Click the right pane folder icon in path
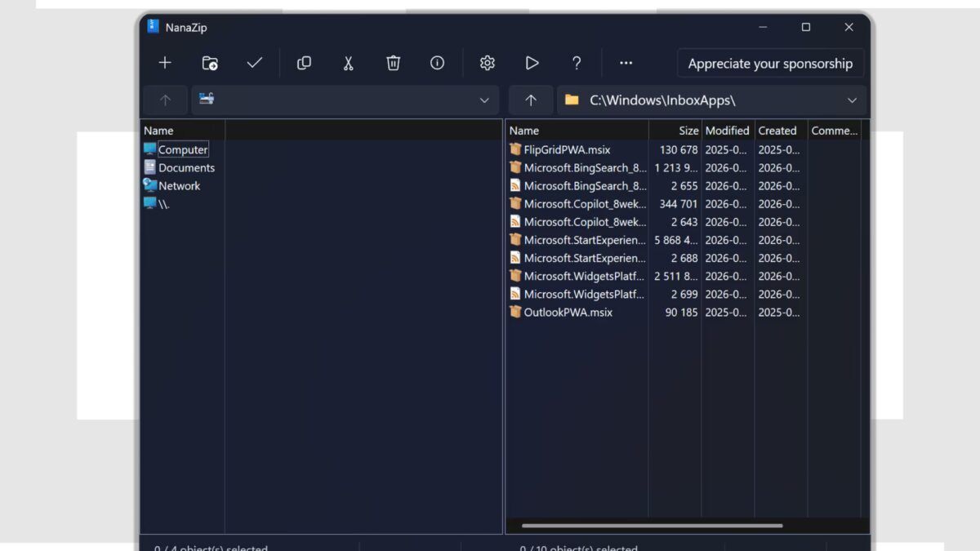 (572, 100)
